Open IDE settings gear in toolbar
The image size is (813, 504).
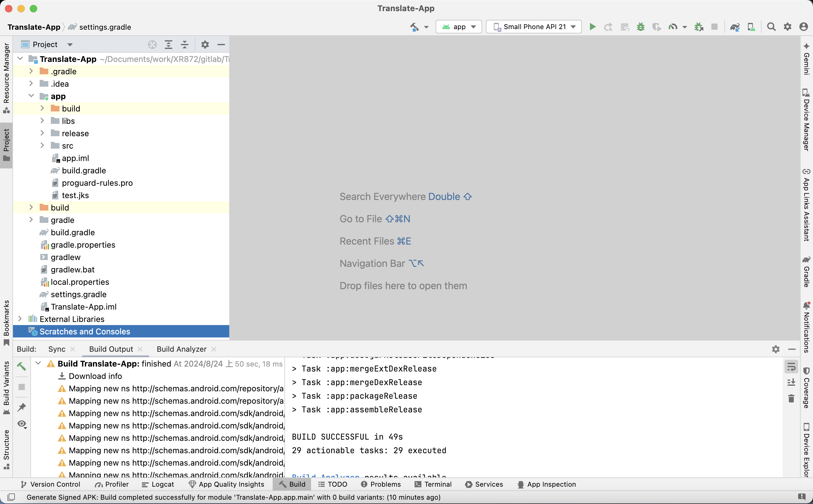(788, 27)
